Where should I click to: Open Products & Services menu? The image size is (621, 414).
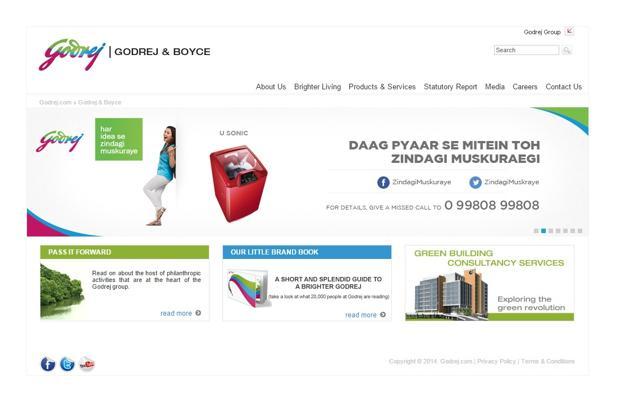coord(382,87)
